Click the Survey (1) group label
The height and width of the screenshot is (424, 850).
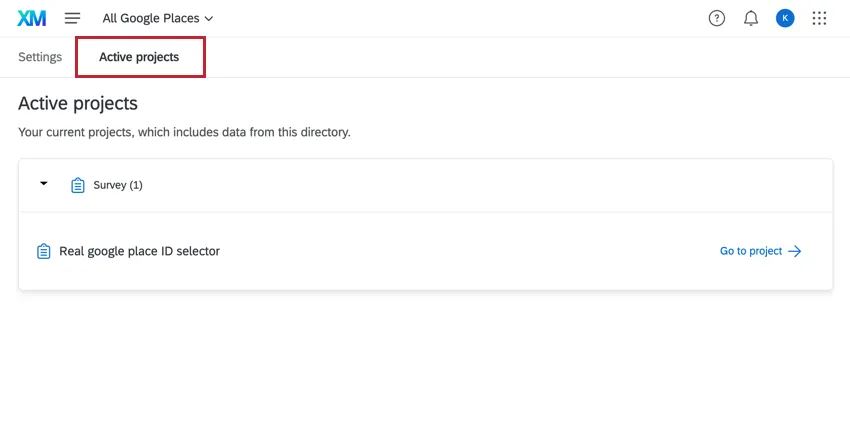point(118,185)
